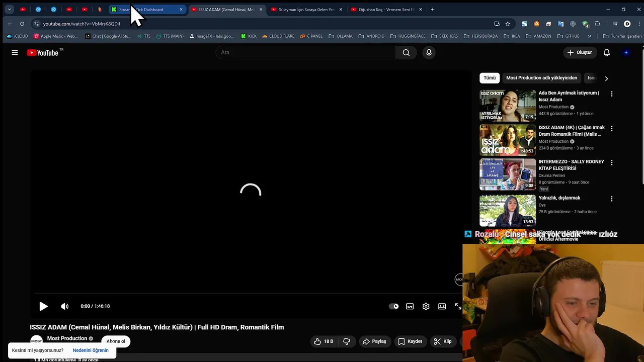The height and width of the screenshot is (362, 644).
Task: Open player settings gear
Action: click(426, 306)
